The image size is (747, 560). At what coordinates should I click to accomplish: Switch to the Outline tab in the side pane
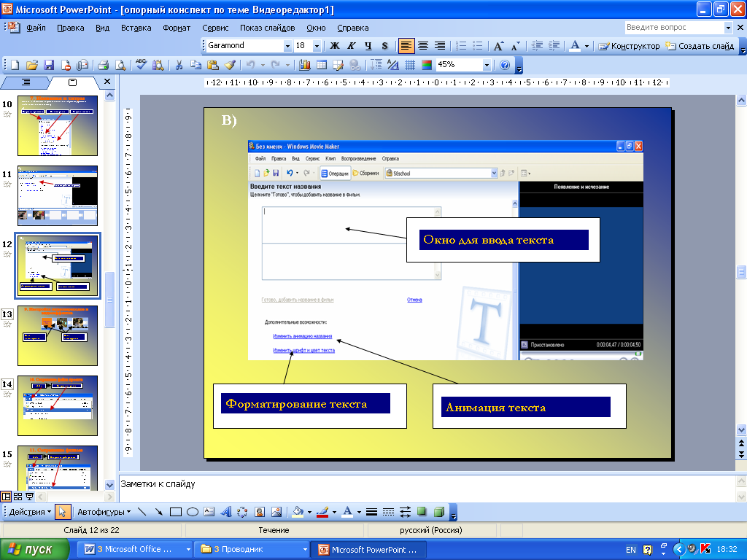26,82
